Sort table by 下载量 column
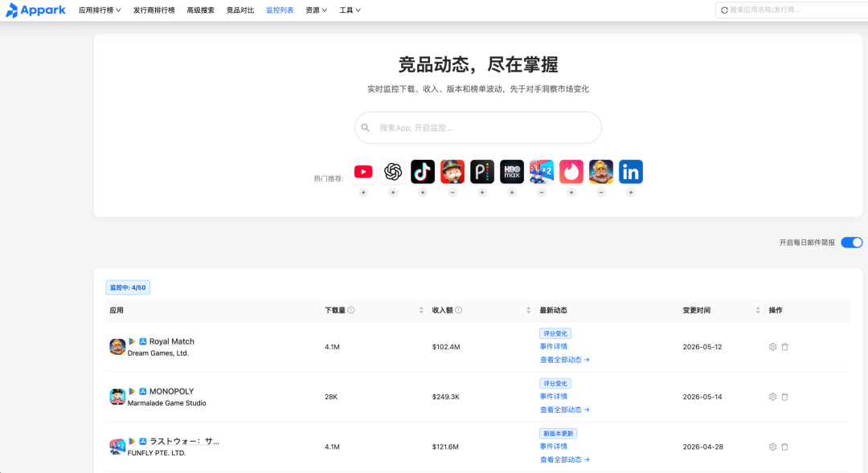The width and height of the screenshot is (868, 473). 421,310
